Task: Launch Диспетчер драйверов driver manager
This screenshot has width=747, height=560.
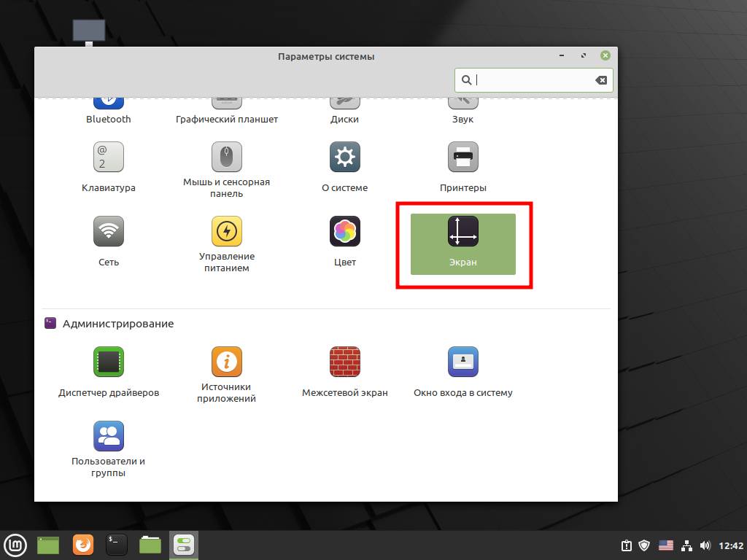Action: (x=109, y=362)
